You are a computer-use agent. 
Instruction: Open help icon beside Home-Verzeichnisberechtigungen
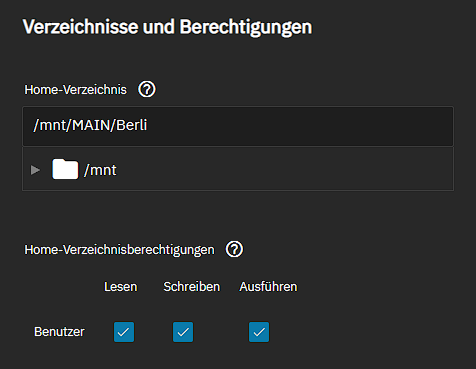click(x=234, y=249)
